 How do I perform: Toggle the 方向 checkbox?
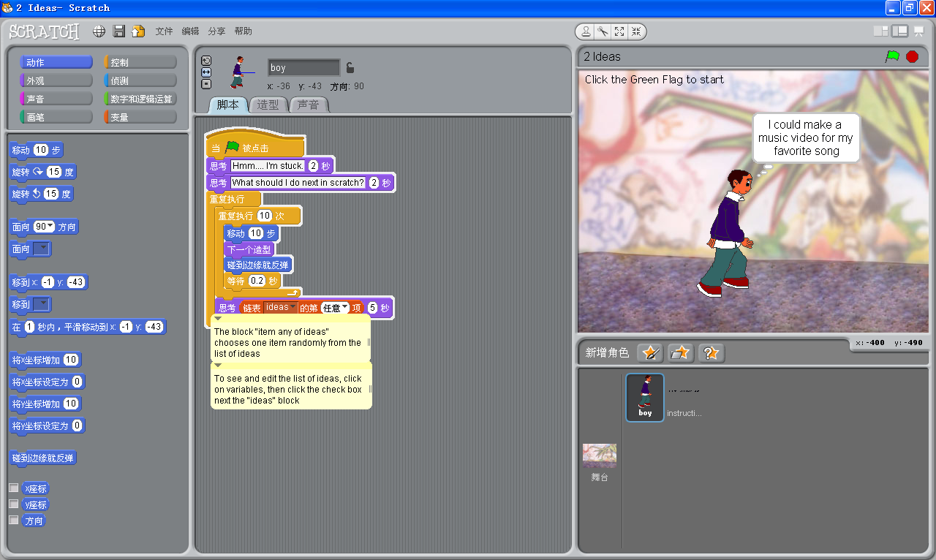click(x=13, y=520)
